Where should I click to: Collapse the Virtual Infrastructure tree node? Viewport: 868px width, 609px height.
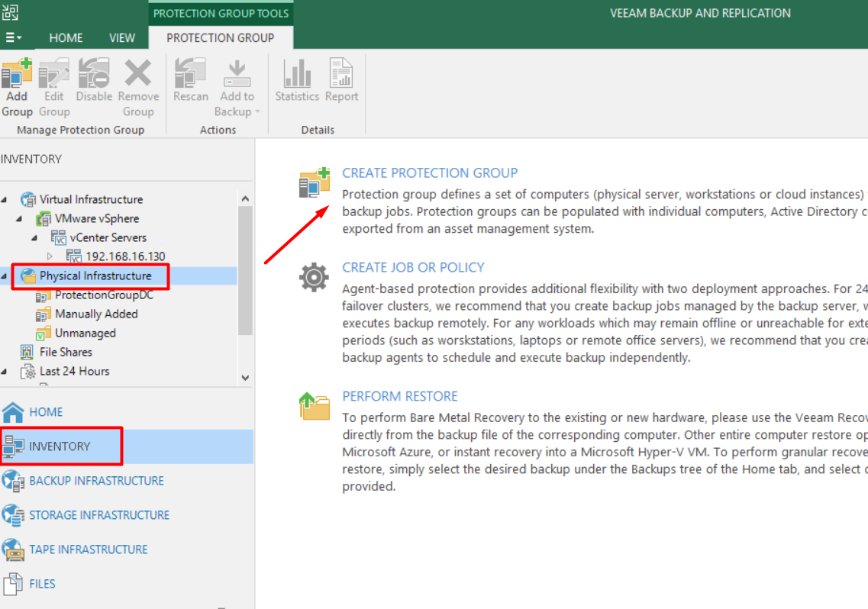pos(5,200)
